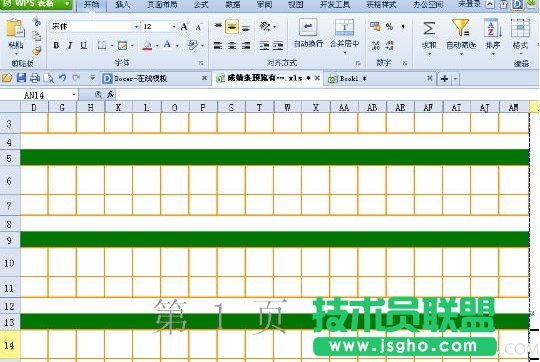Click the new document plus button
The height and width of the screenshot is (362, 540).
coord(444,79)
